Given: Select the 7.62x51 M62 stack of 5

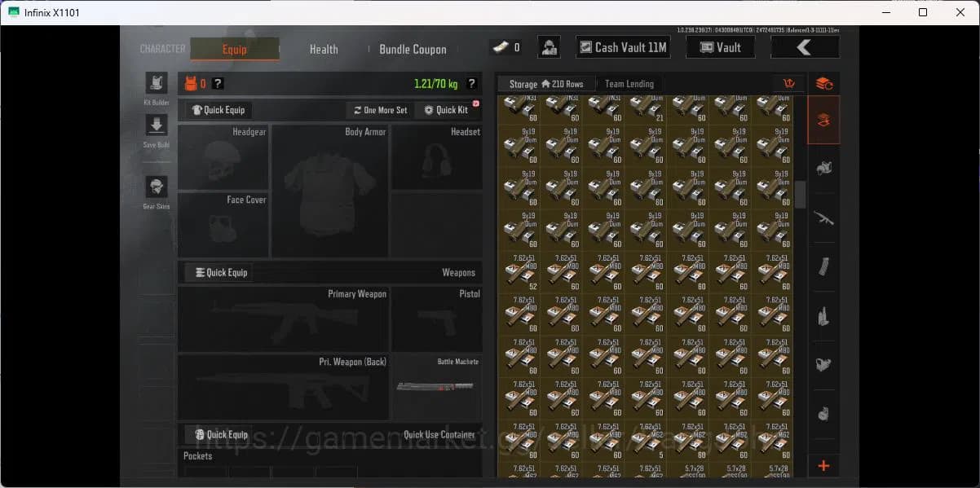Looking at the screenshot, I should [x=646, y=442].
